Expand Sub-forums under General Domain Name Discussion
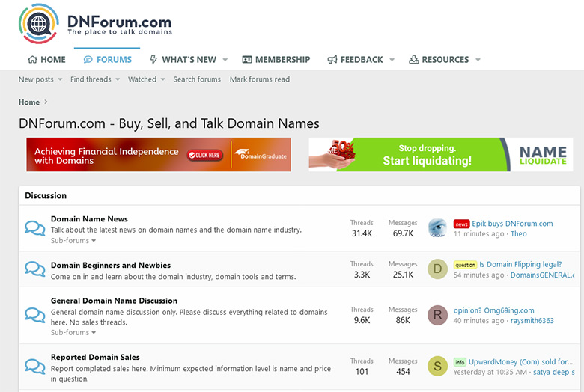 pyautogui.click(x=73, y=332)
